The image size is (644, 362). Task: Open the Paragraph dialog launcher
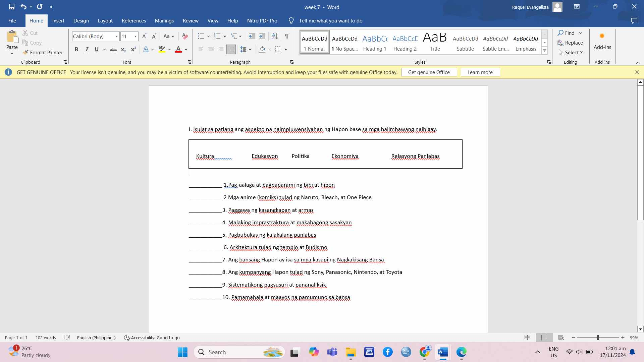292,62
